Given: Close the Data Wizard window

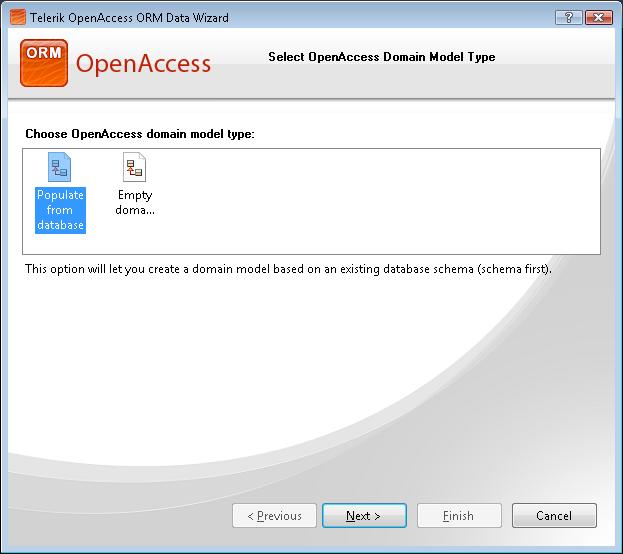Looking at the screenshot, I should pos(598,17).
